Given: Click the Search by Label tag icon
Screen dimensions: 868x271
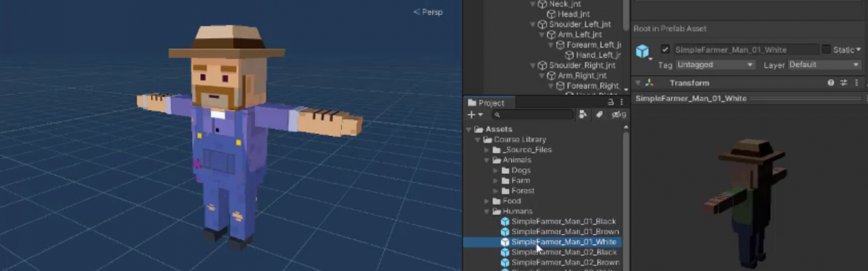Looking at the screenshot, I should point(599,115).
